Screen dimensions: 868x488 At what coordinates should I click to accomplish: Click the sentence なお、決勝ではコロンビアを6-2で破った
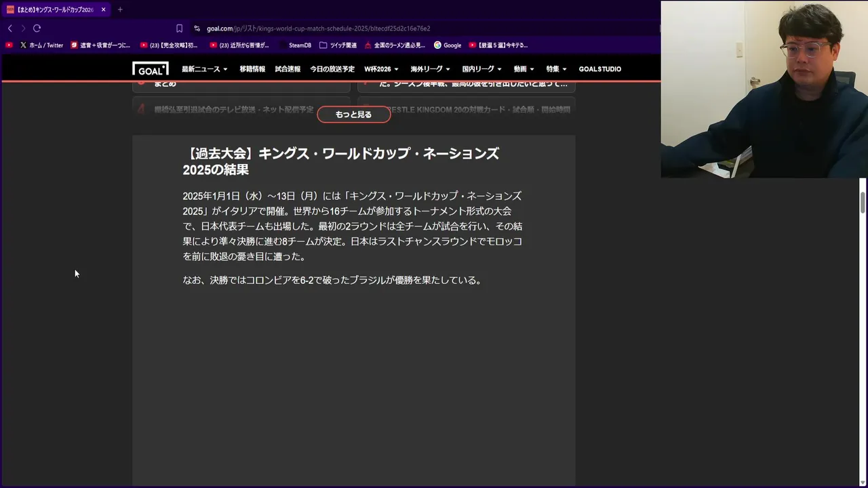332,280
